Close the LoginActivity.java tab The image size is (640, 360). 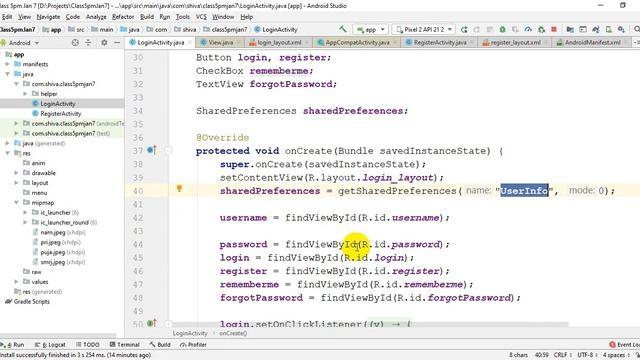(x=190, y=42)
